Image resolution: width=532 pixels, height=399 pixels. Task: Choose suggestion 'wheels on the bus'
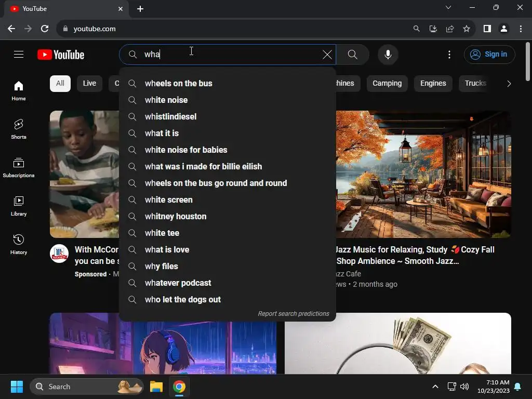[228, 83]
